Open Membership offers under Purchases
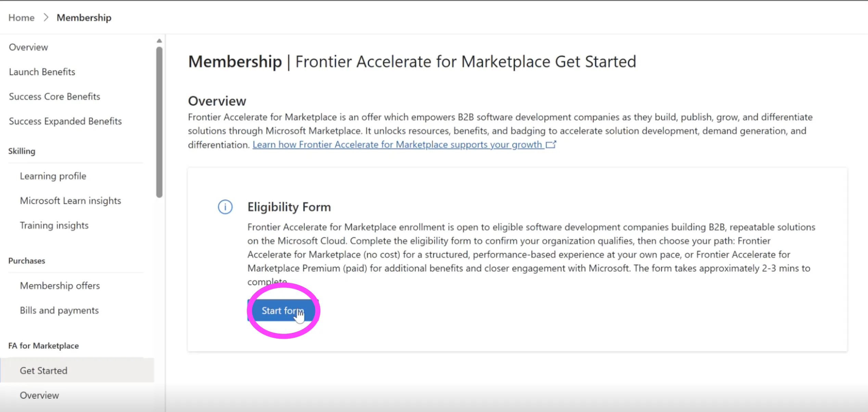This screenshot has width=868, height=412. (x=60, y=285)
